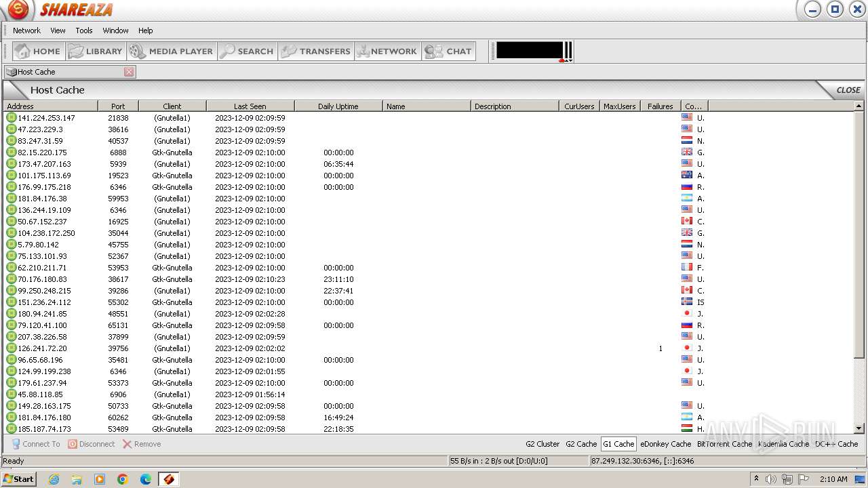Select host icon for 82.15.220.175
Image resolution: width=868 pixels, height=488 pixels.
tap(12, 152)
